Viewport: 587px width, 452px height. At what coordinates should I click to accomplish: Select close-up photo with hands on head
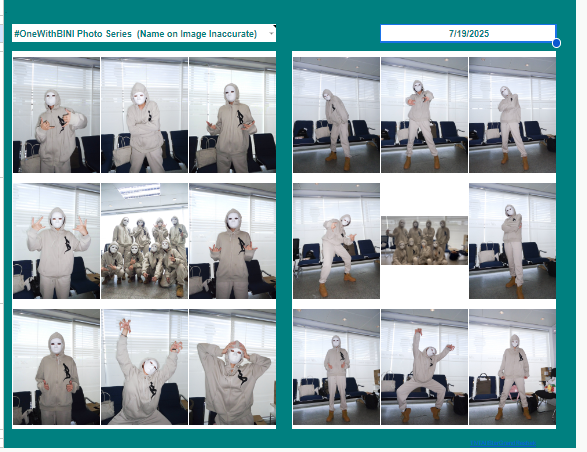(232, 367)
